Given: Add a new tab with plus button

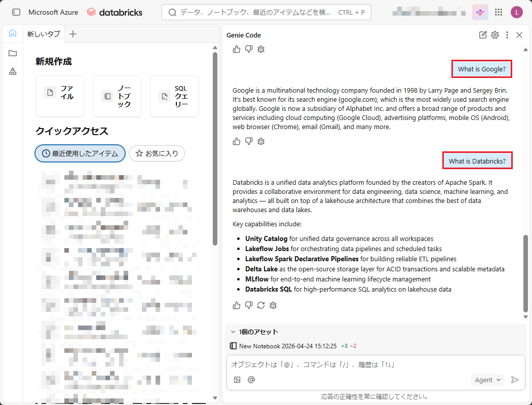Looking at the screenshot, I should tap(73, 34).
